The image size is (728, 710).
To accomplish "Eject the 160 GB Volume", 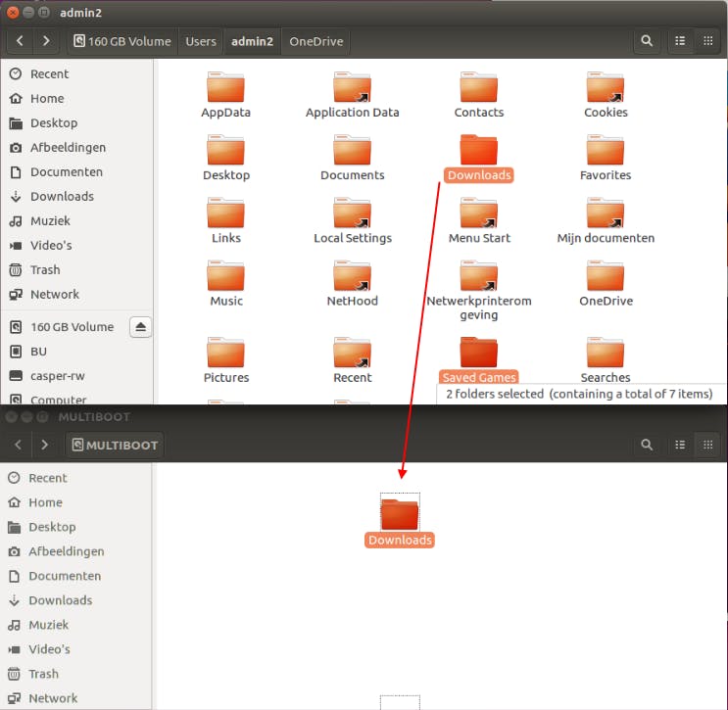I will (x=141, y=327).
